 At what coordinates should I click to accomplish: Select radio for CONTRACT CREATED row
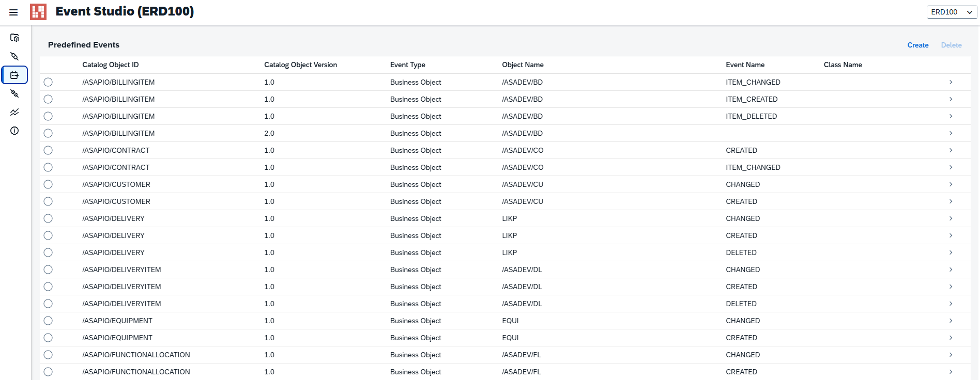(48, 150)
